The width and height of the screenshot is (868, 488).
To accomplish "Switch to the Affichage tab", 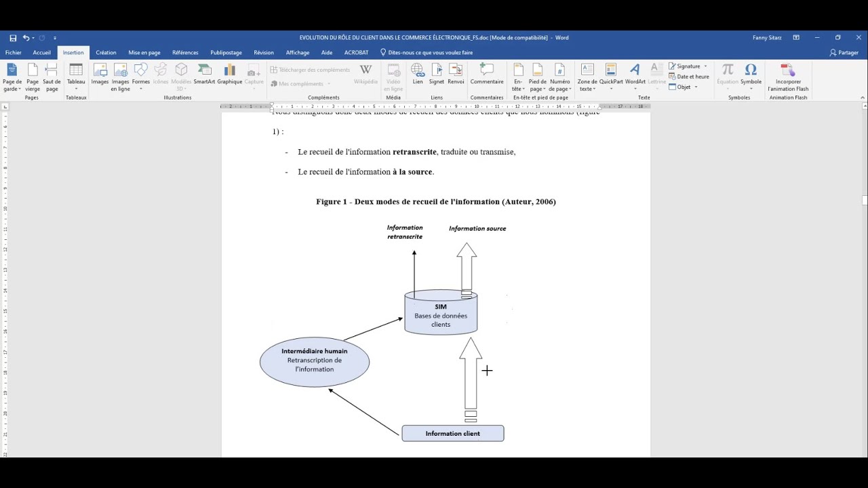I will [298, 53].
